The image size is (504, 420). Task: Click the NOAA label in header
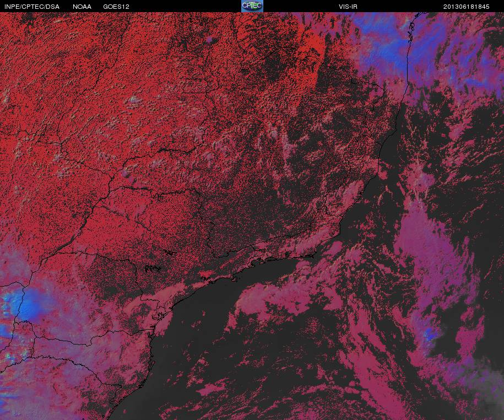82,7
